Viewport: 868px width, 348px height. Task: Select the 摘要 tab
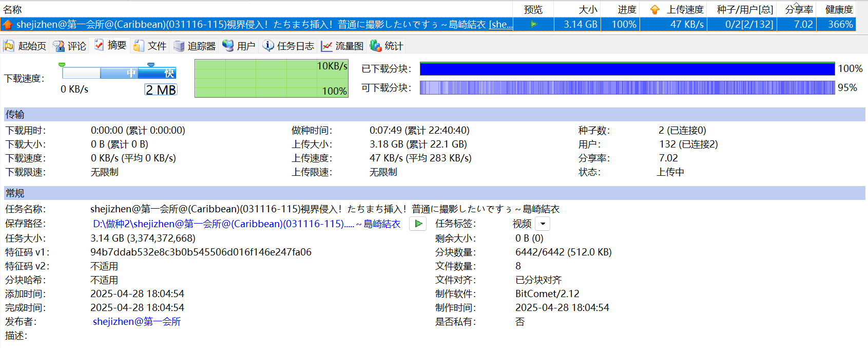pyautogui.click(x=110, y=45)
